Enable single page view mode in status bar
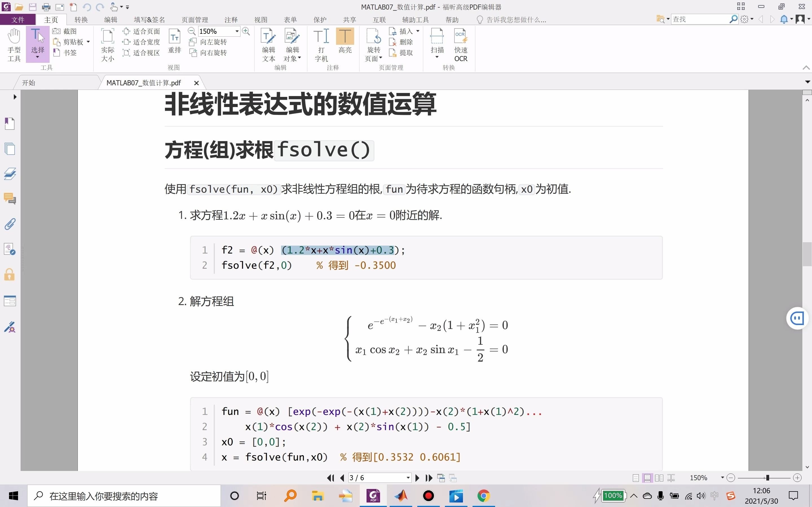 (636, 478)
